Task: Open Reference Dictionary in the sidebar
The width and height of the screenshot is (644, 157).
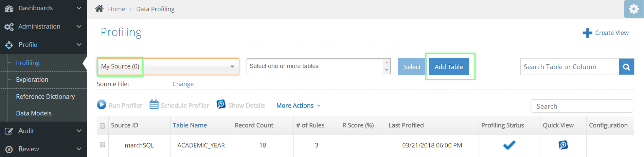Action: pyautogui.click(x=45, y=97)
